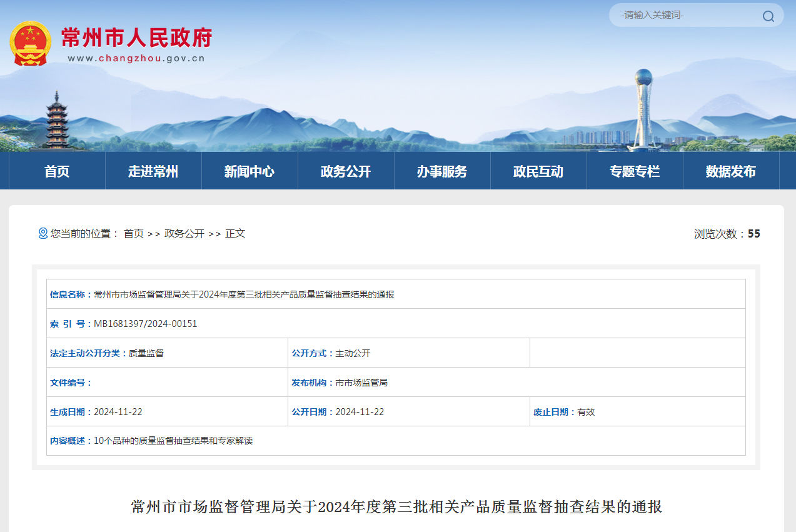The height and width of the screenshot is (532, 796).
Task: Click the 质量监督 classification value
Action: (146, 353)
